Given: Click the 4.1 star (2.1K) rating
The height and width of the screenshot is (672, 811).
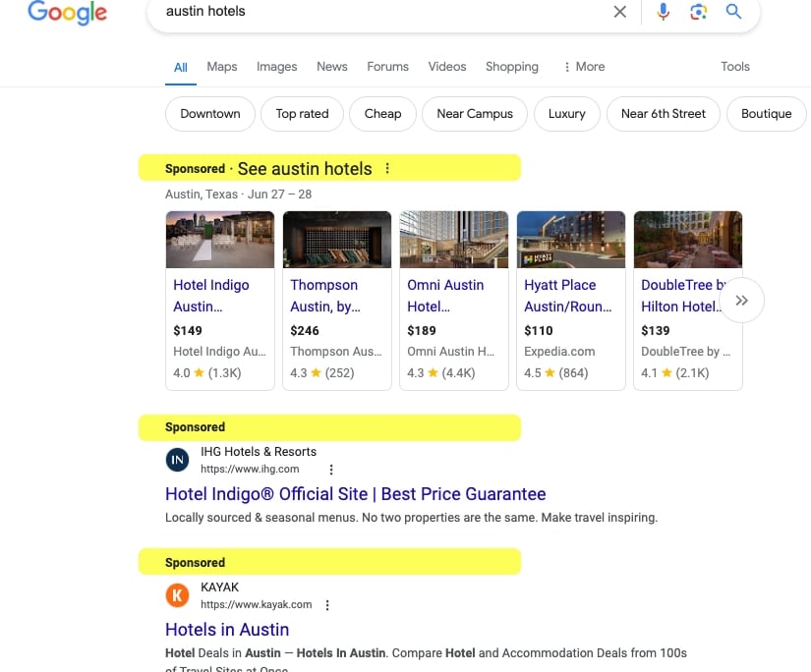Looking at the screenshot, I should coord(675,372).
